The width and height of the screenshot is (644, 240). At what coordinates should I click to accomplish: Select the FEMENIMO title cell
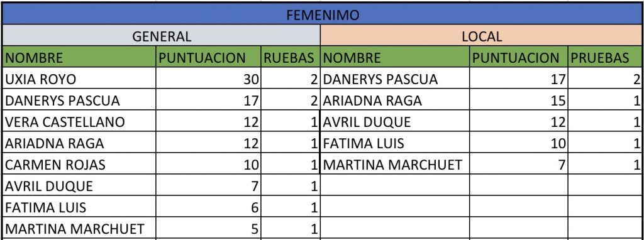pyautogui.click(x=322, y=15)
